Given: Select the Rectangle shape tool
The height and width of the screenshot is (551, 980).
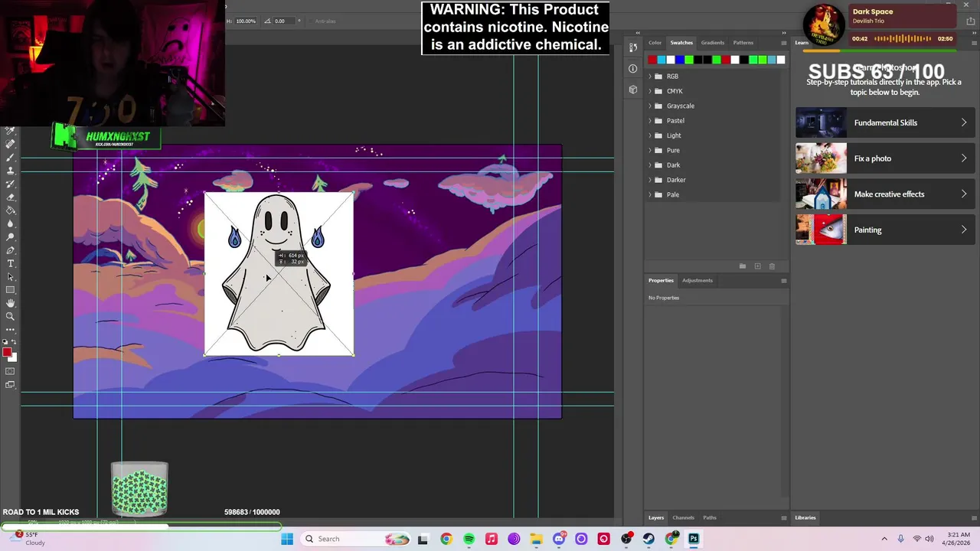Looking at the screenshot, I should coord(11,290).
